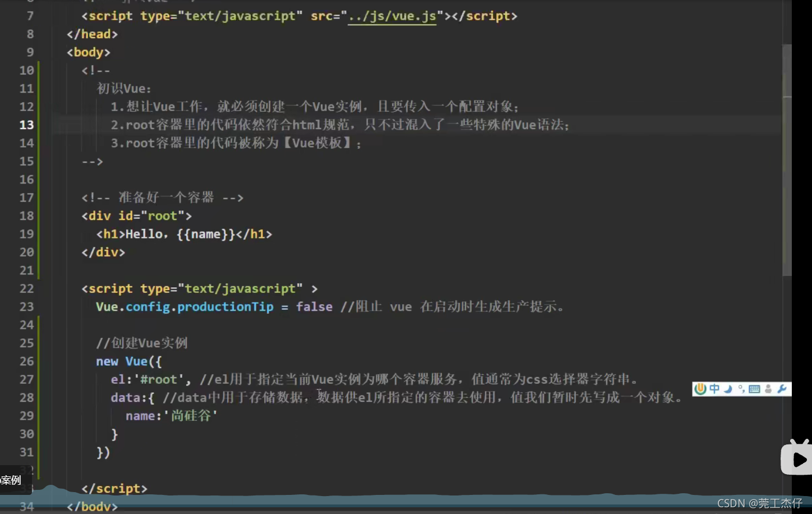Click the gray user account icon in IME bar
The height and width of the screenshot is (514, 812).
(x=768, y=389)
